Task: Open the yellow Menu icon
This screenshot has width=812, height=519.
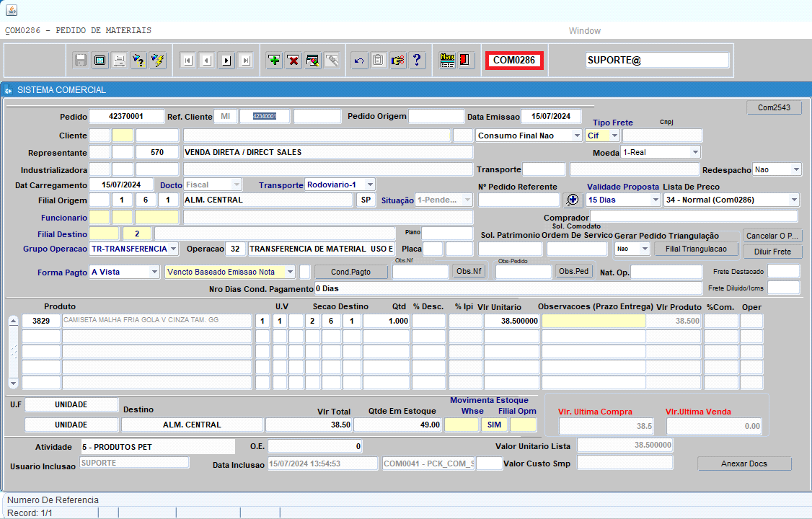Action: point(447,61)
